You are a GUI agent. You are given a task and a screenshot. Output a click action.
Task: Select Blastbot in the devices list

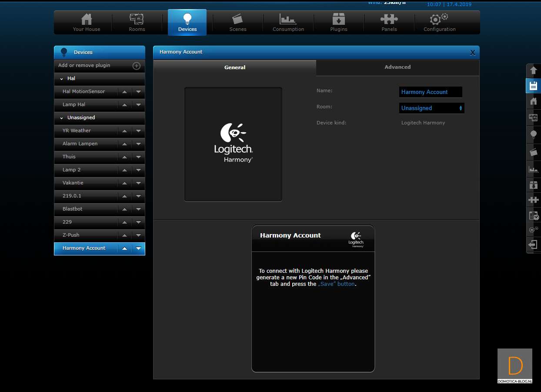(86, 209)
